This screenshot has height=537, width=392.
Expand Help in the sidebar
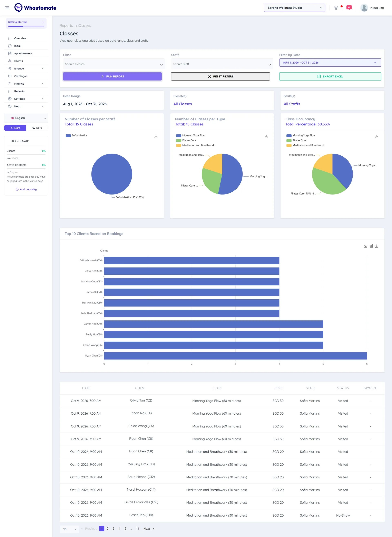(26, 106)
